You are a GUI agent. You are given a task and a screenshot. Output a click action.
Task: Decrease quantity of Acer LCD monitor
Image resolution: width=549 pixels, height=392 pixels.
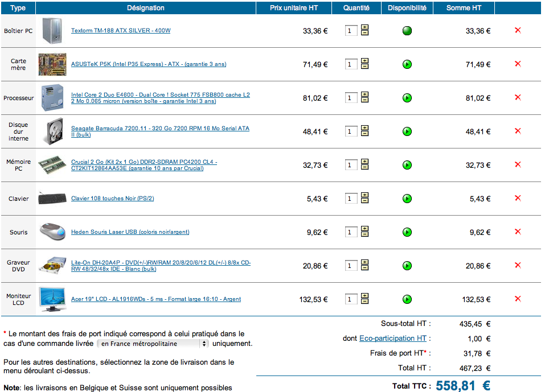[x=365, y=302]
